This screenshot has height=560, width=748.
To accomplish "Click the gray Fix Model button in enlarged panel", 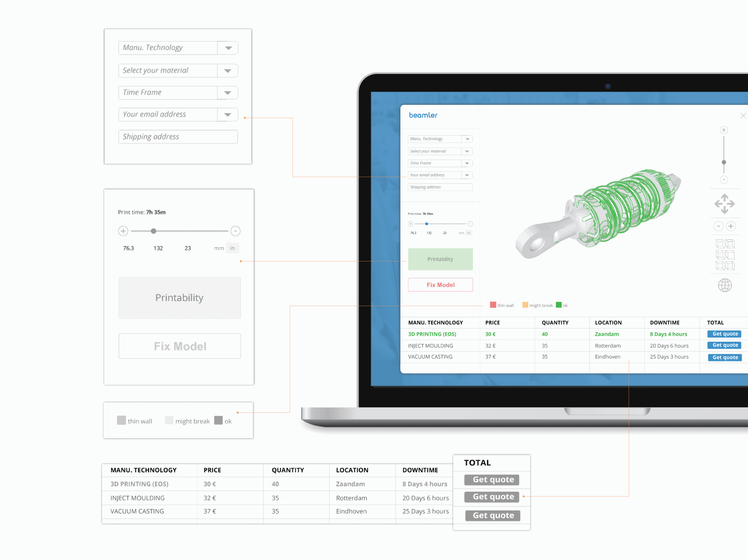I will 180,346.
